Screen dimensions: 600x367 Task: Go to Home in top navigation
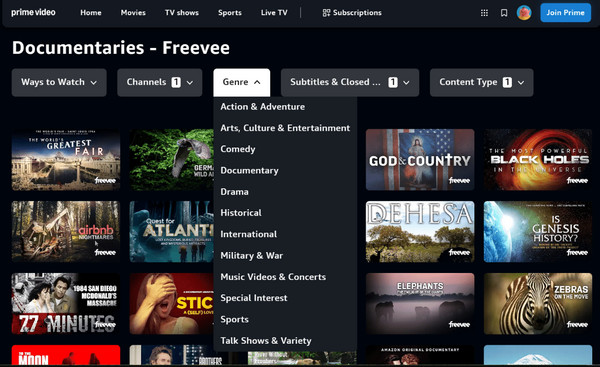91,13
